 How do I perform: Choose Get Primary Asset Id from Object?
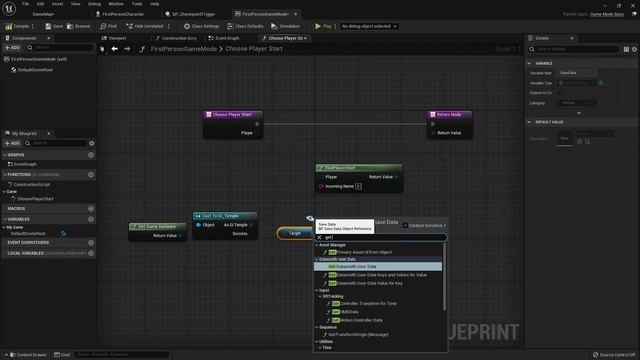(360, 252)
